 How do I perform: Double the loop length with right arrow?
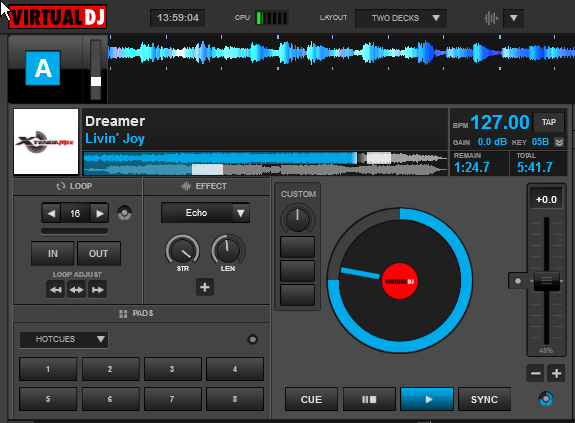point(99,213)
